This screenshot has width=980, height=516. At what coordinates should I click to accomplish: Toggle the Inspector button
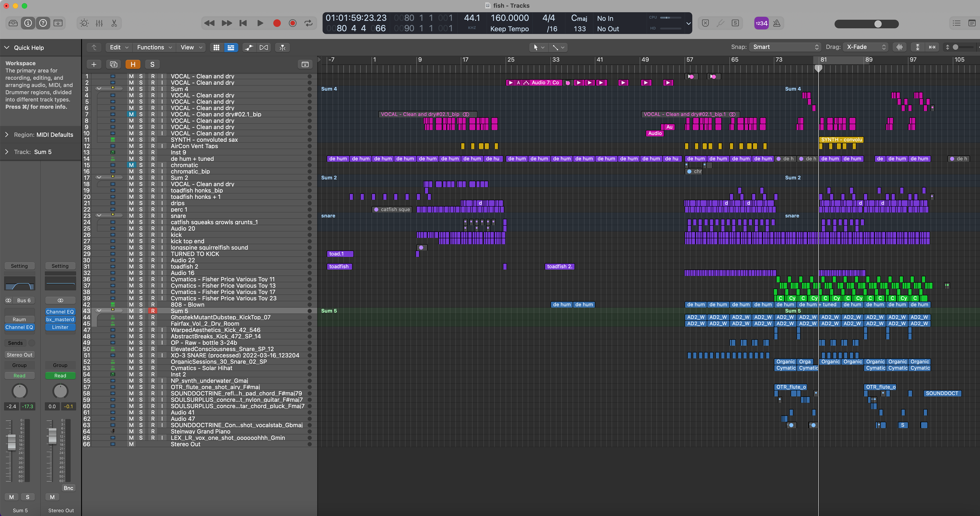[x=28, y=23]
